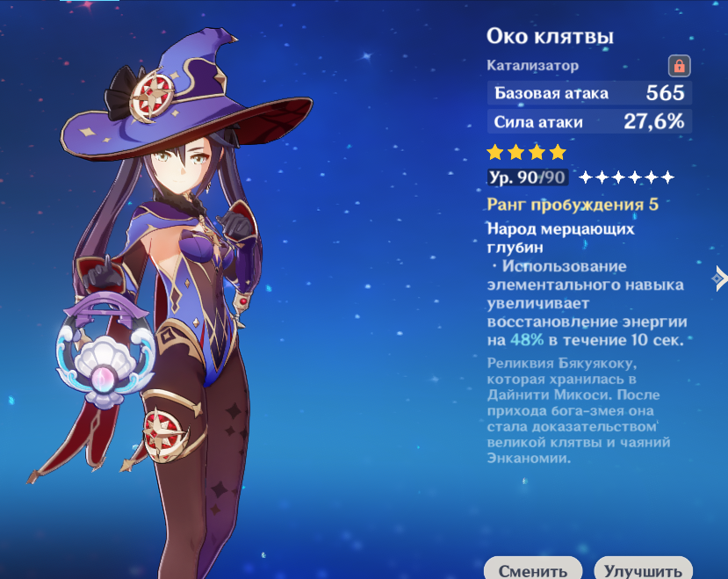Image resolution: width=728 pixels, height=579 pixels.
Task: Click the highlighted 48% value
Action: (527, 340)
